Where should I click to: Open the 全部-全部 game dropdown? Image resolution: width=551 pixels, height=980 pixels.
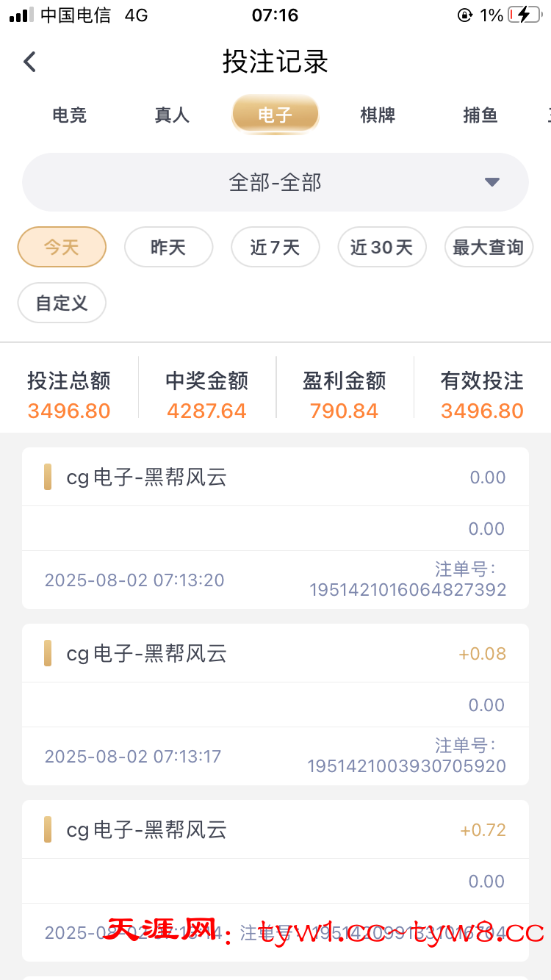(275, 182)
